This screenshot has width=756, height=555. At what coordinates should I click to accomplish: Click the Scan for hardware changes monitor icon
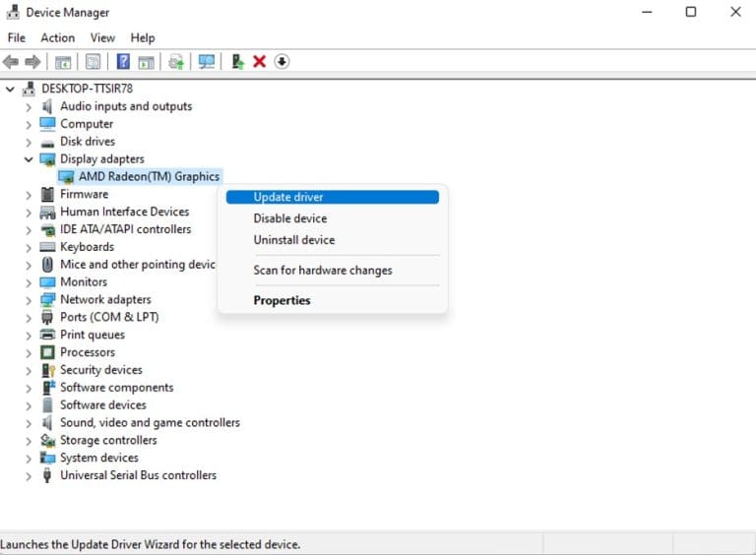(x=206, y=62)
